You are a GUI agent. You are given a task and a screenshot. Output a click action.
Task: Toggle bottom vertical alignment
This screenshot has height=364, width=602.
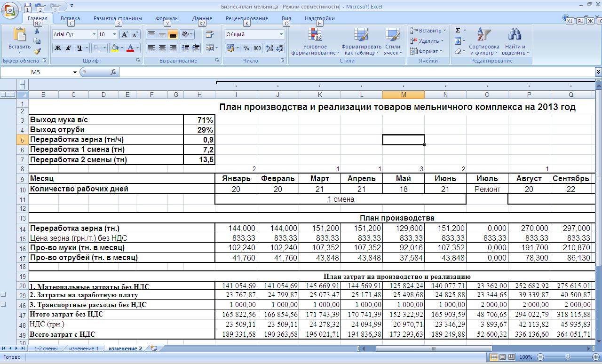coord(173,34)
